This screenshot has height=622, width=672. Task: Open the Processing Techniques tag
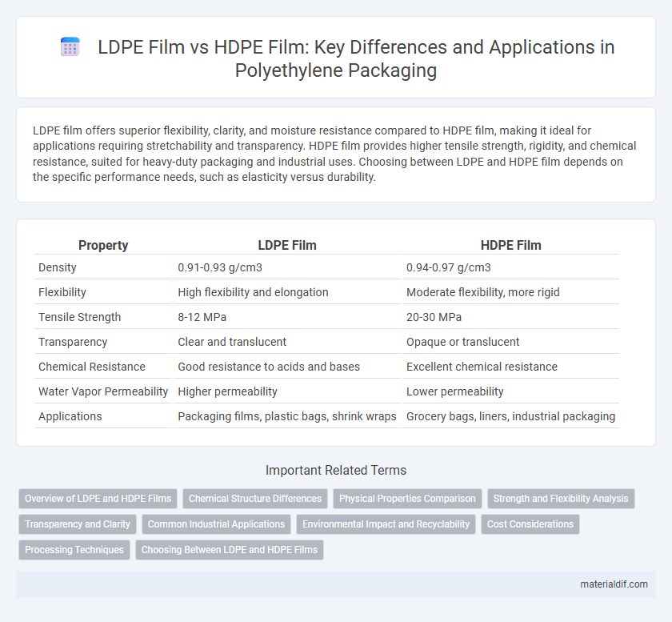point(74,550)
